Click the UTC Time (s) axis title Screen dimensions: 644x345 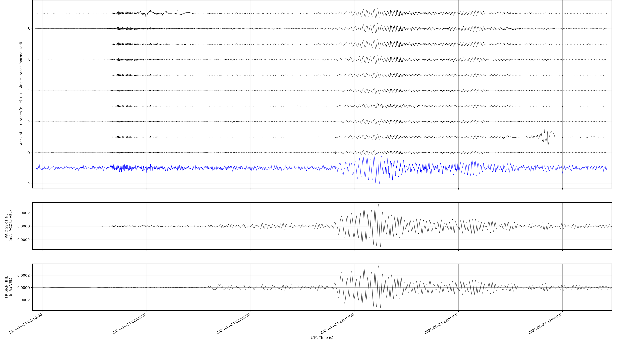[x=322, y=338]
